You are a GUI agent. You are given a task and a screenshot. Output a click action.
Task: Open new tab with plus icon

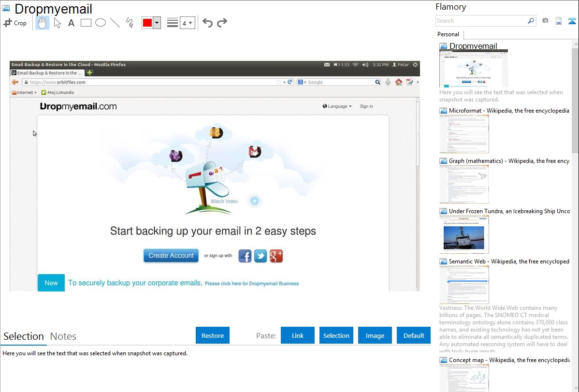click(89, 73)
